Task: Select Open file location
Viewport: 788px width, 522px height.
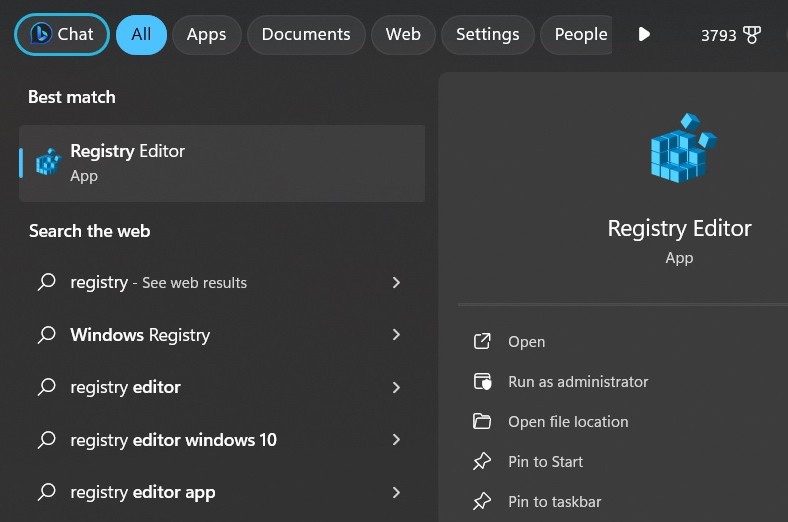Action: tap(568, 422)
